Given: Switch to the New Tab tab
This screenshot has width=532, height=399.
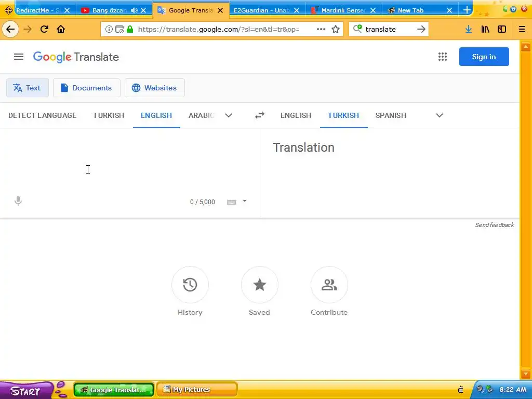Looking at the screenshot, I should [410, 10].
